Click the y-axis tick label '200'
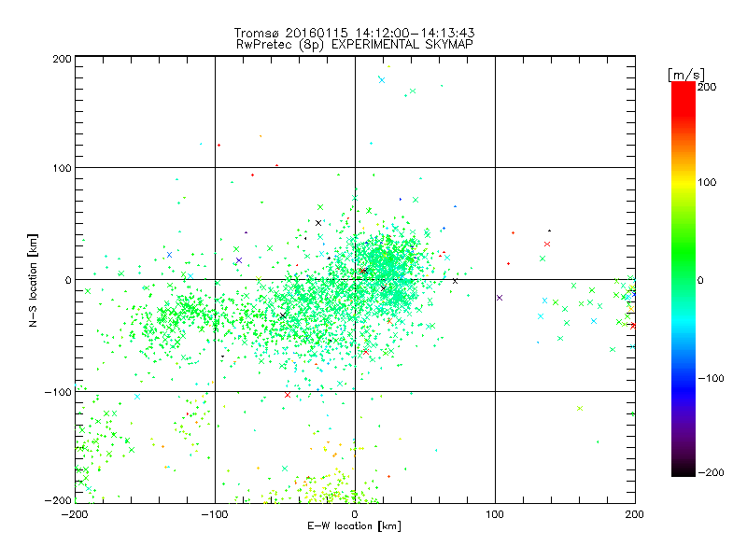This screenshot has height=560, width=747. [x=62, y=59]
